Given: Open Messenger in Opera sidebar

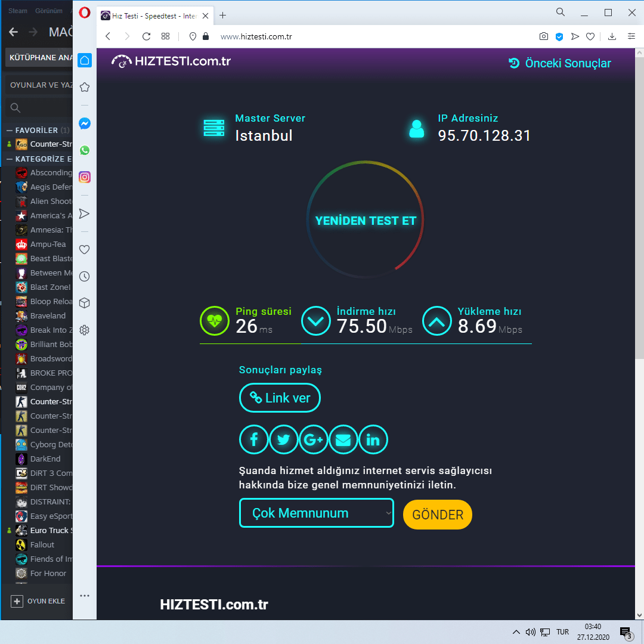Looking at the screenshot, I should [85, 123].
